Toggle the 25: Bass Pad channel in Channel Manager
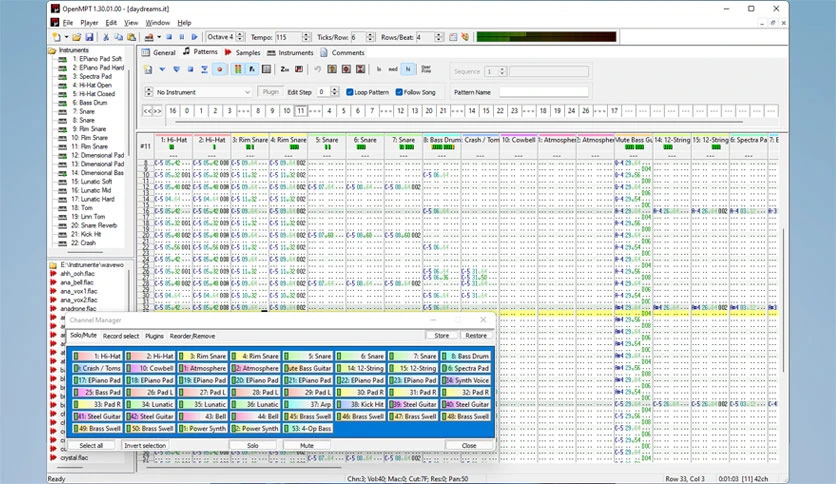The height and width of the screenshot is (484, 836). click(x=98, y=392)
